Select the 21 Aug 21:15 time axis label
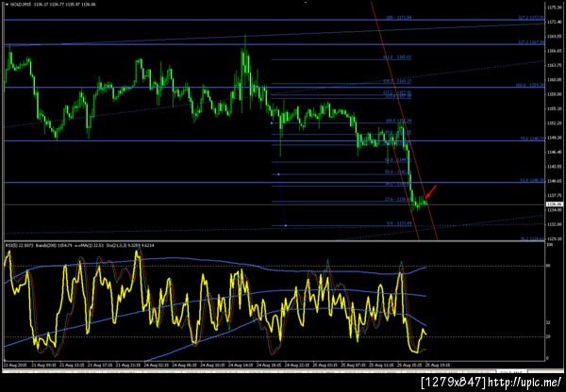Screen dimensions: 566x392 click(127, 365)
